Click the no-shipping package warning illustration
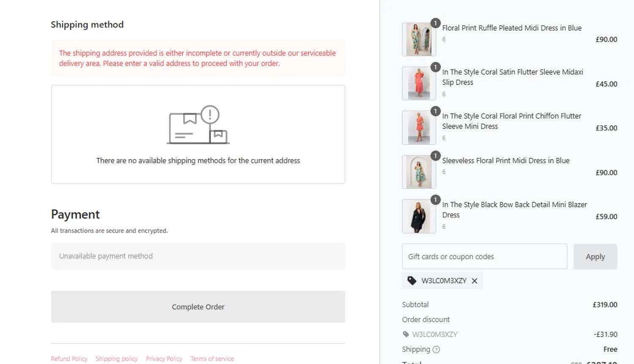Screen dimensions: 634x364 point(198,125)
